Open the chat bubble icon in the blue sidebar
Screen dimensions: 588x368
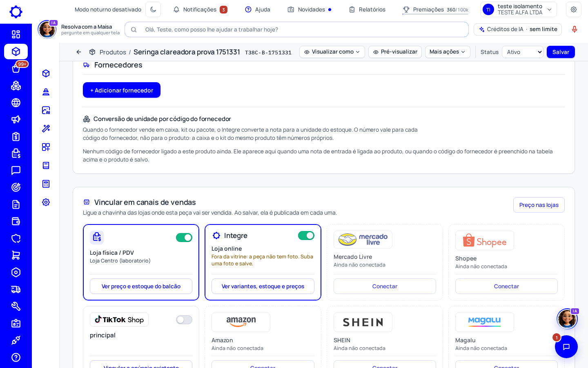(16, 171)
